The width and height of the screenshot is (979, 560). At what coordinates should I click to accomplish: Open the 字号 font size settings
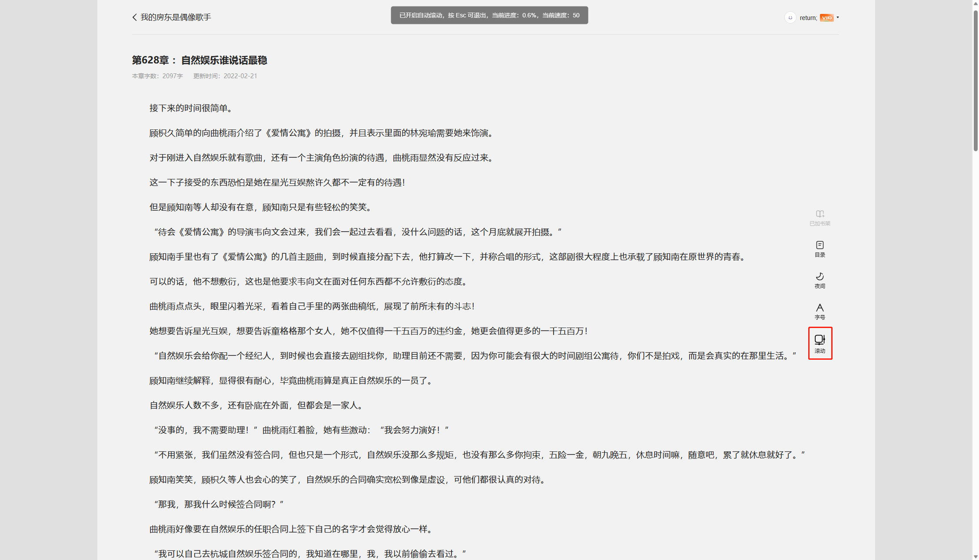click(x=820, y=311)
